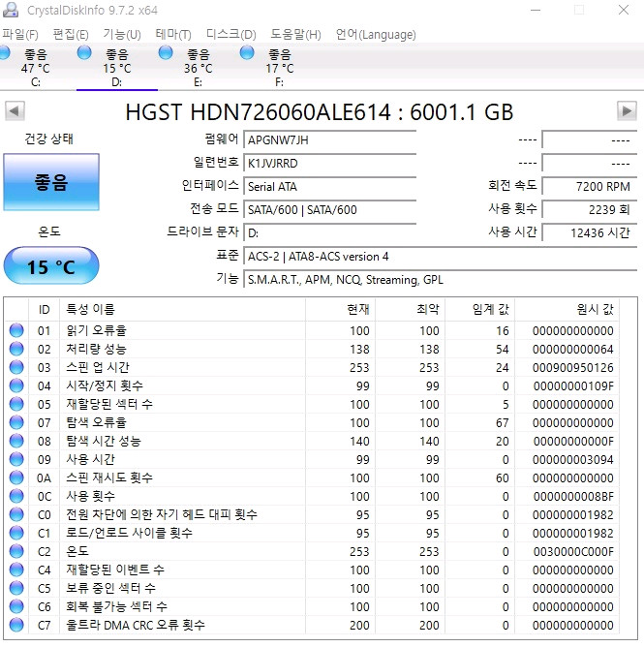Select drive E: status at 36 °C
644x647 pixels.
point(198,67)
